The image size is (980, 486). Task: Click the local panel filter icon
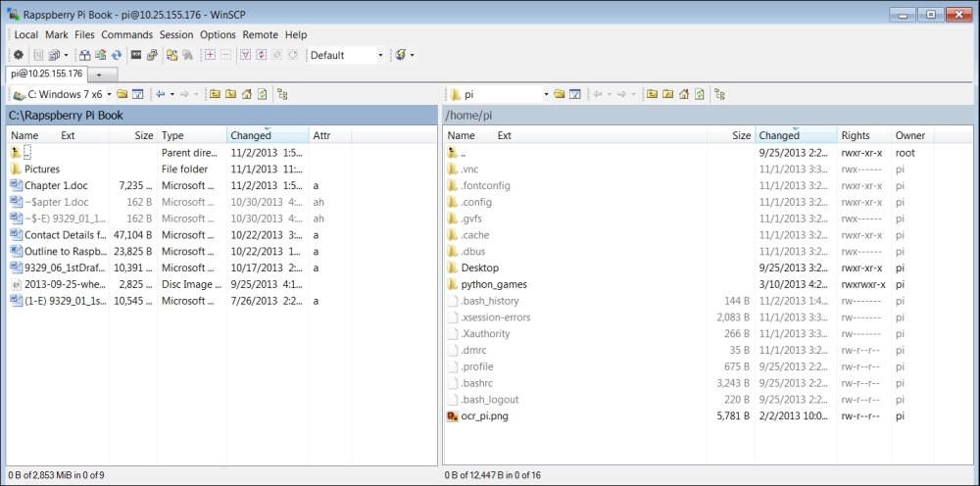[x=138, y=94]
